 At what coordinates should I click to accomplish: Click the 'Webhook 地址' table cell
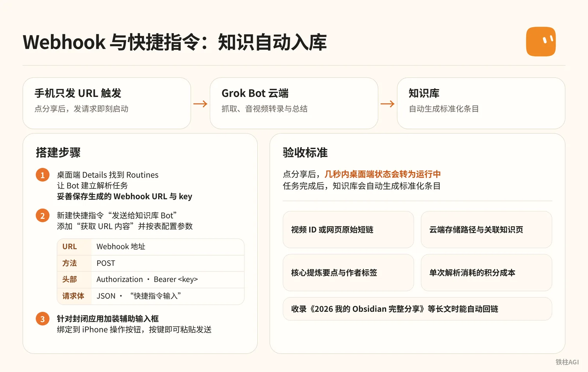[168, 247]
